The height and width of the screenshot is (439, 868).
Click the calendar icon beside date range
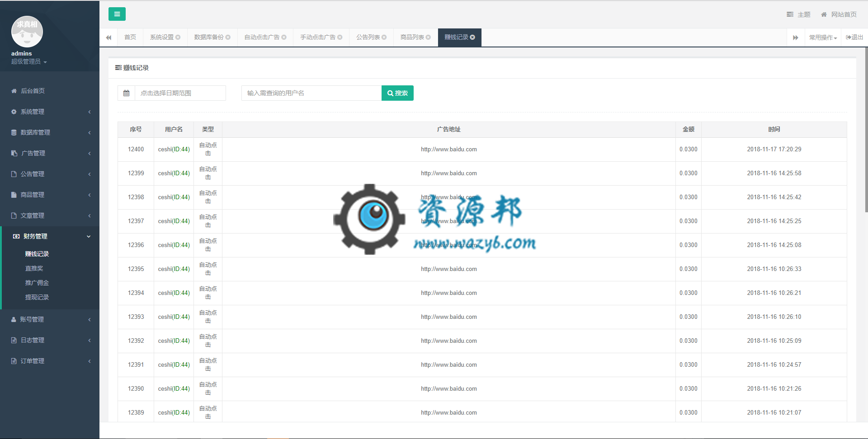pos(126,93)
